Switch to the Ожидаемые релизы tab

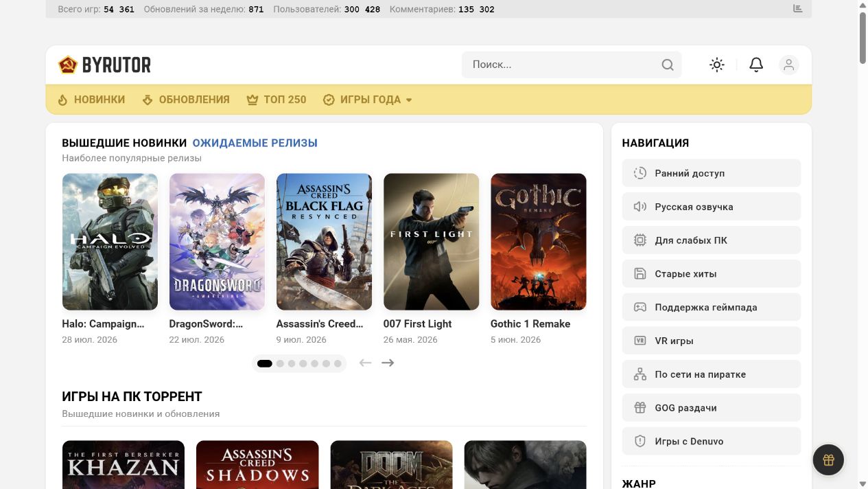[255, 143]
